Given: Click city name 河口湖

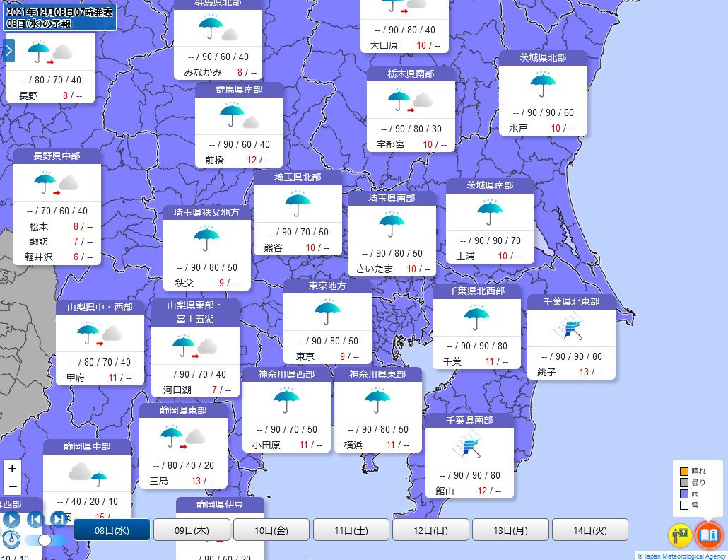Looking at the screenshot, I should point(177,390).
